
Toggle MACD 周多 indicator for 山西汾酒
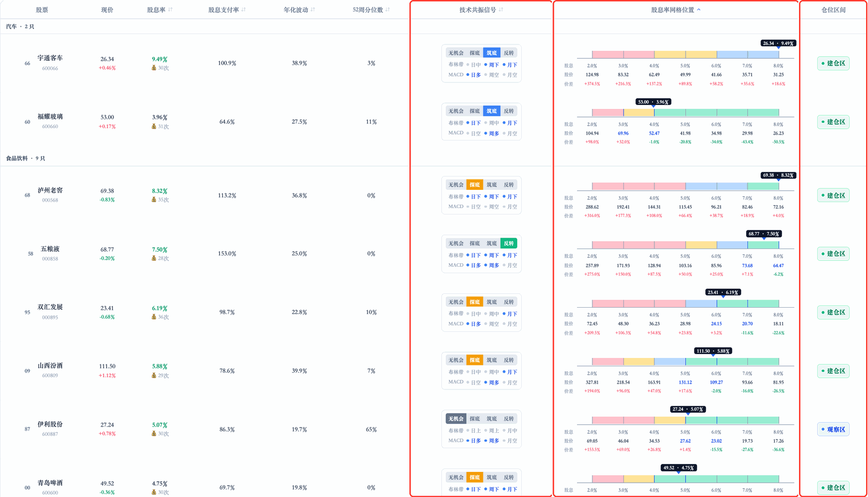click(492, 383)
